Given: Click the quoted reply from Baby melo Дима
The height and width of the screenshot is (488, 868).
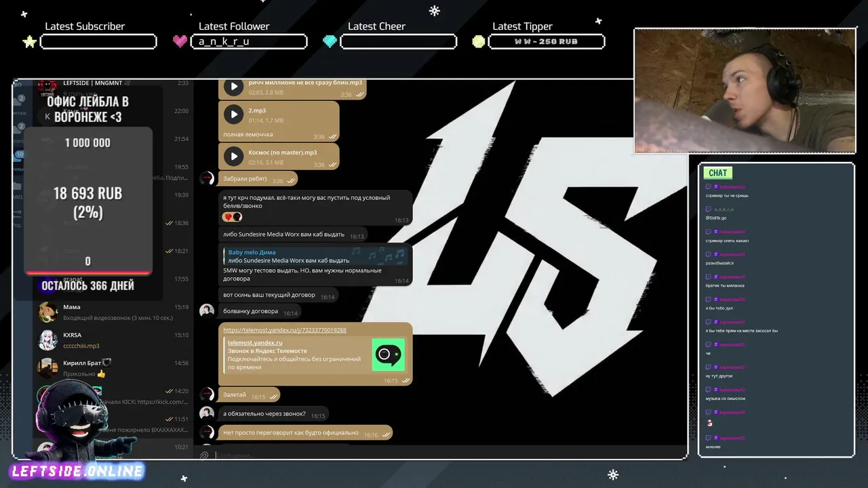Looking at the screenshot, I should (315, 256).
